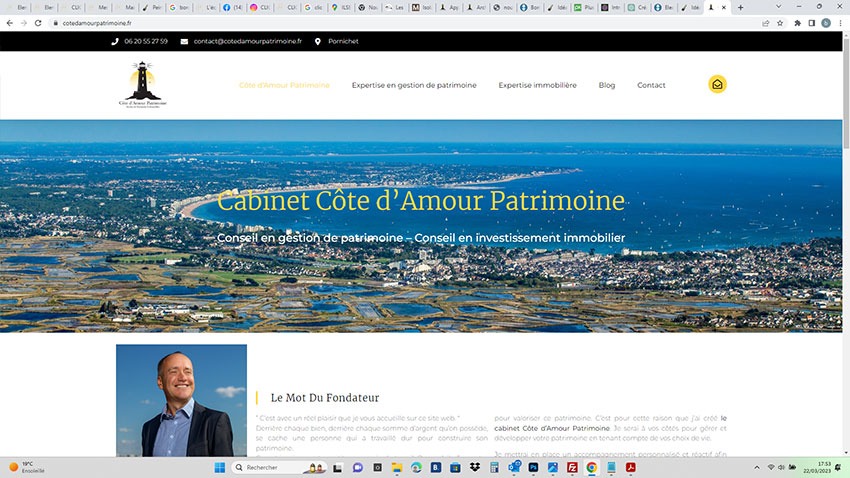Bookmark the page with the star icon
This screenshot has height=478, width=850.
[780, 23]
